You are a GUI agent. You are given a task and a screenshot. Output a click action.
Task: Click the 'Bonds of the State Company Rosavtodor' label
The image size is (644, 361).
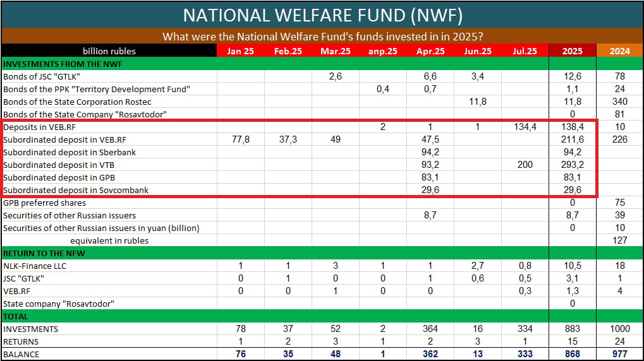point(85,114)
